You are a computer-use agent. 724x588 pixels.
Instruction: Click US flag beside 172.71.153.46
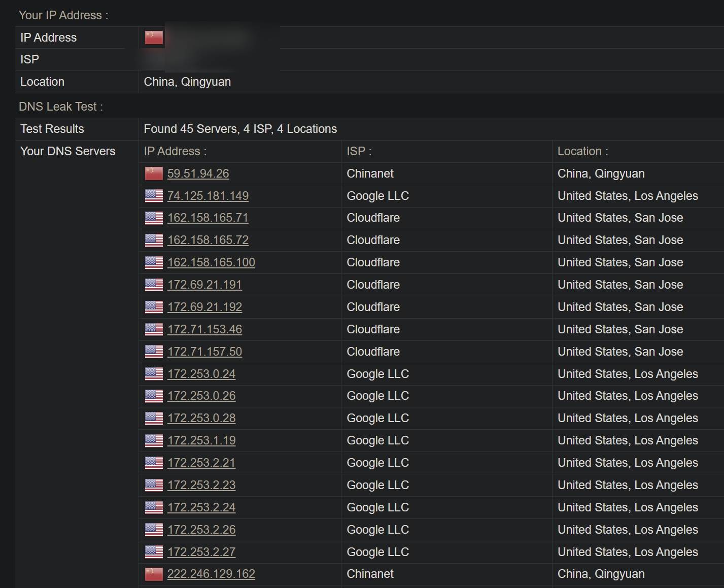(x=154, y=330)
